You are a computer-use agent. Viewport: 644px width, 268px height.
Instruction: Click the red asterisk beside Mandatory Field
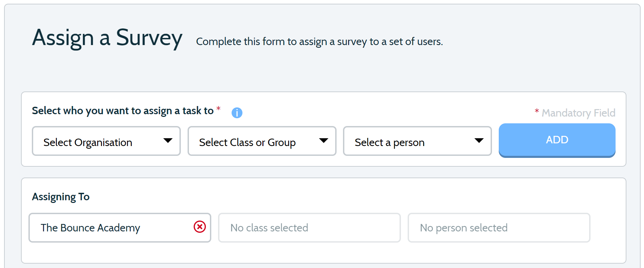point(537,111)
